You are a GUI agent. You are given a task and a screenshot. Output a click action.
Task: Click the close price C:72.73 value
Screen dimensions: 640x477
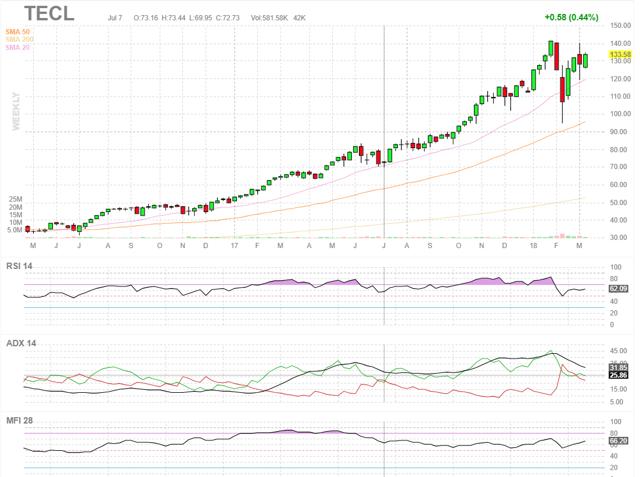pos(228,18)
